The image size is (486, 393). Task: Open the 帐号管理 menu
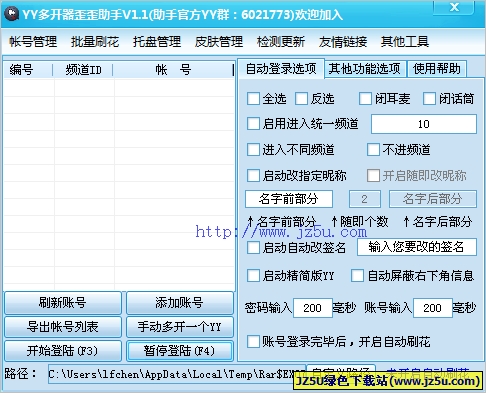click(x=33, y=42)
